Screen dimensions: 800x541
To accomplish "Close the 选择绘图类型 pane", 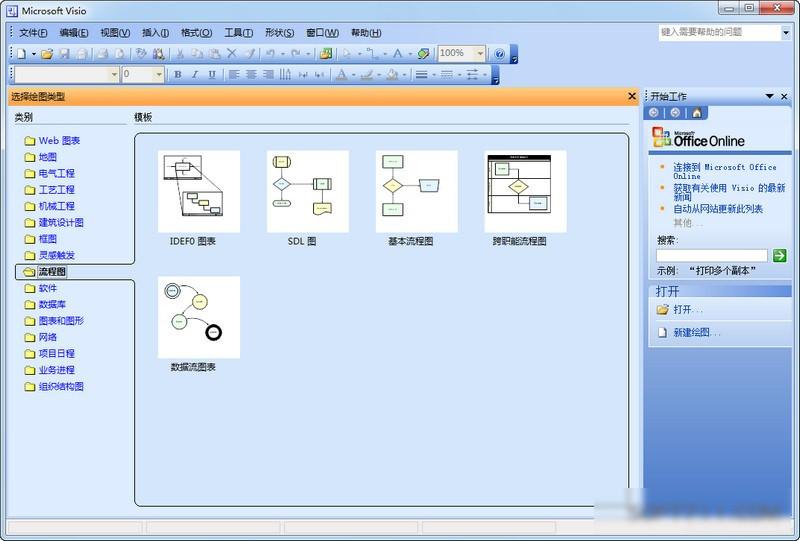I will pyautogui.click(x=632, y=96).
